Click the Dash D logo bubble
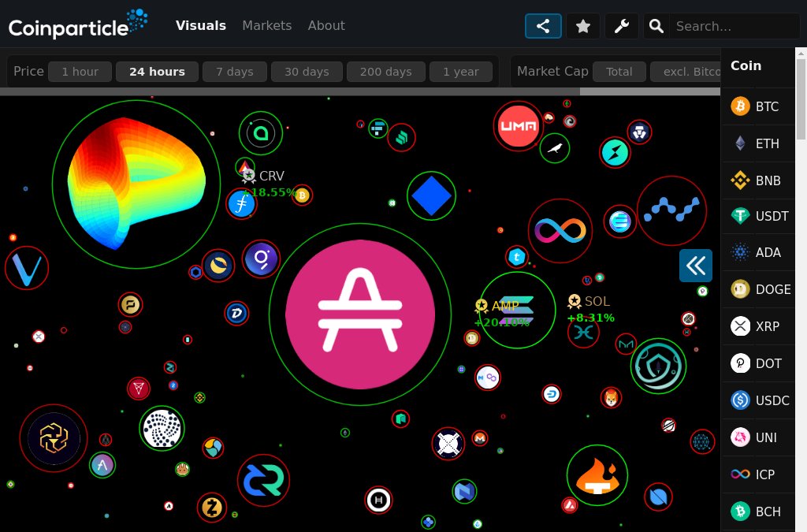Viewport: 807px width, 532px height. 551,394
